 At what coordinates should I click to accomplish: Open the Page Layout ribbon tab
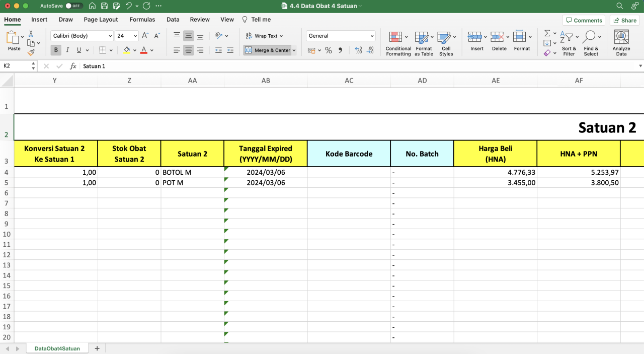point(101,20)
